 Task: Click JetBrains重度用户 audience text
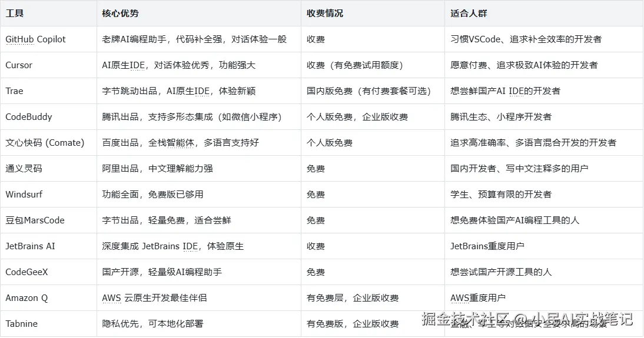point(487,246)
